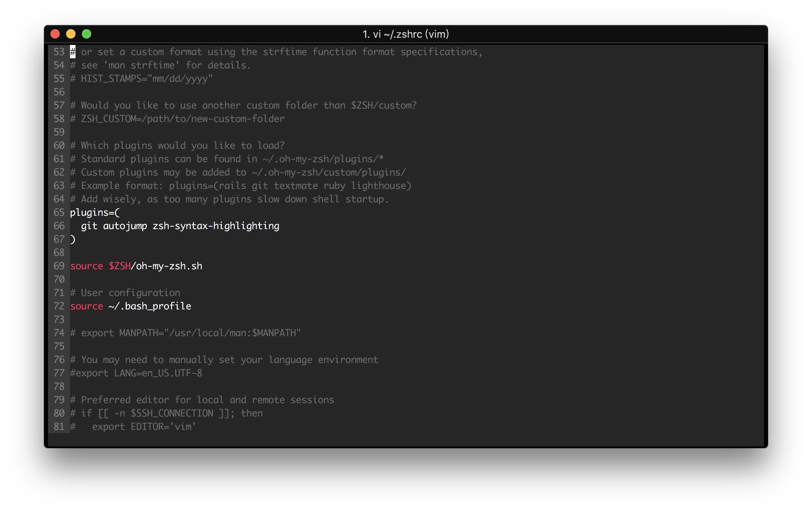
Task: Click the word 'autojump' in plugins list
Action: pos(125,226)
